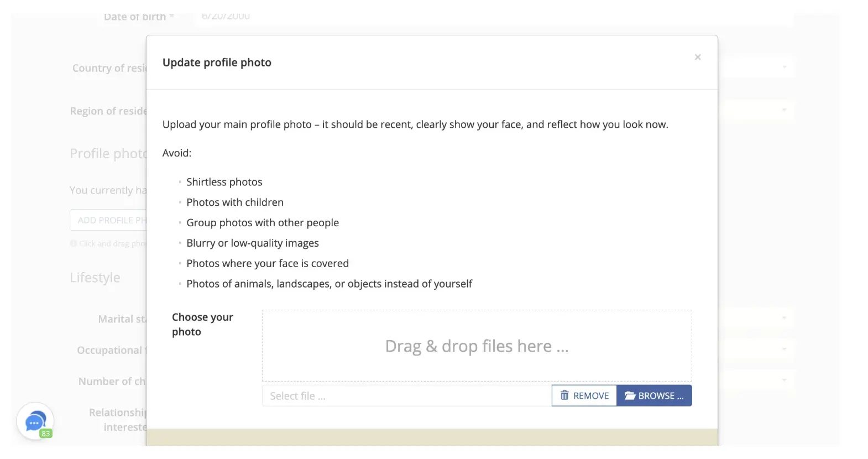The height and width of the screenshot is (459, 868).
Task: Click the REMOVE button trash icon
Action: (x=564, y=395)
